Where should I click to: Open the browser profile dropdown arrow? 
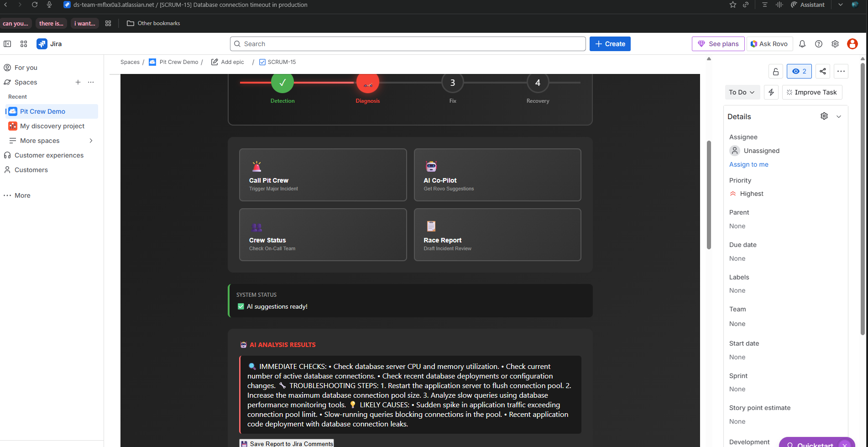[840, 5]
